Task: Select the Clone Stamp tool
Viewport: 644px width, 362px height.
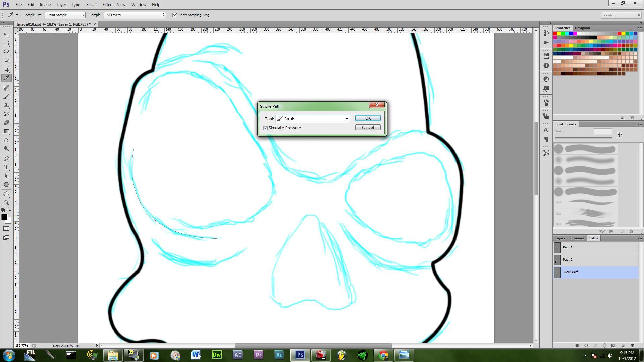Action: click(6, 105)
